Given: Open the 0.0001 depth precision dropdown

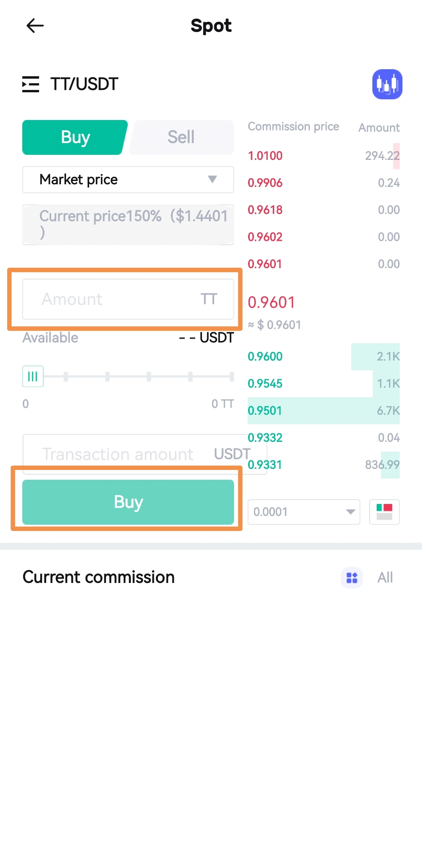Looking at the screenshot, I should click(x=304, y=512).
